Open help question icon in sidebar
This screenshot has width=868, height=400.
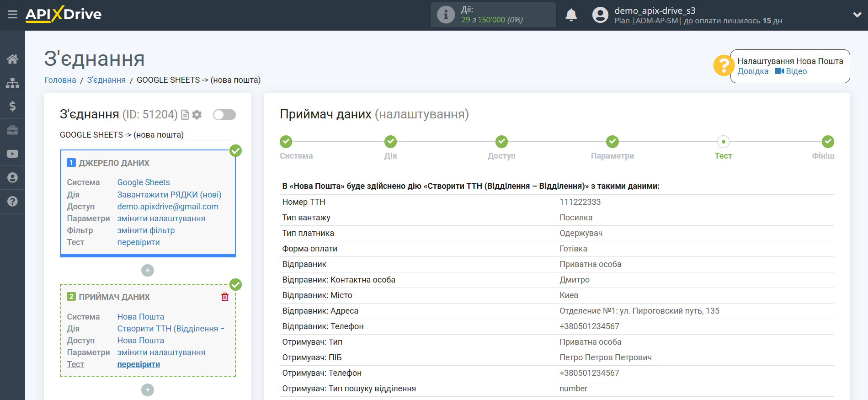click(12, 202)
